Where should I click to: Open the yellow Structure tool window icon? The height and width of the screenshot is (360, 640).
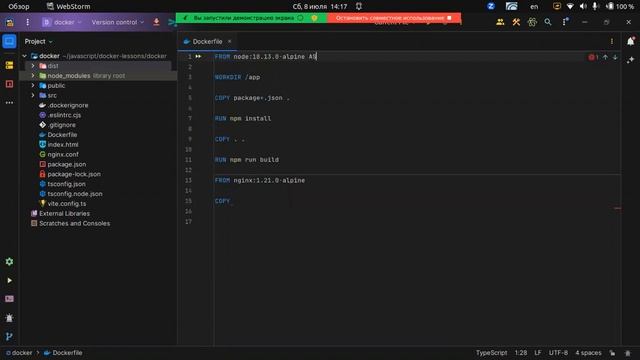pos(9,65)
